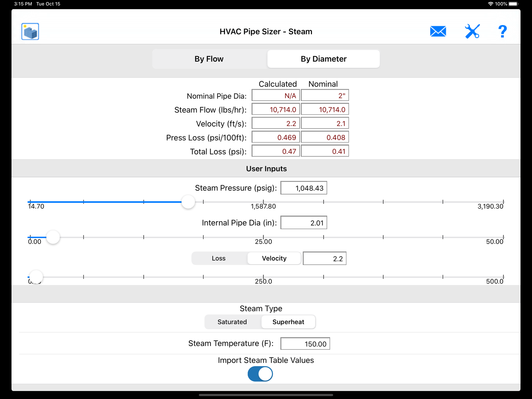Toggle Import Steam Table Values switch
This screenshot has height=399, width=532.
pos(260,374)
